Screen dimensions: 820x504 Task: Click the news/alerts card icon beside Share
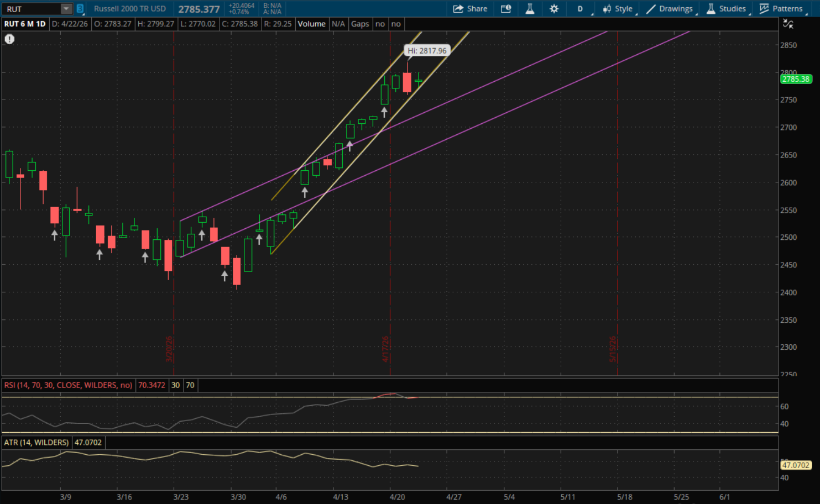(505, 9)
